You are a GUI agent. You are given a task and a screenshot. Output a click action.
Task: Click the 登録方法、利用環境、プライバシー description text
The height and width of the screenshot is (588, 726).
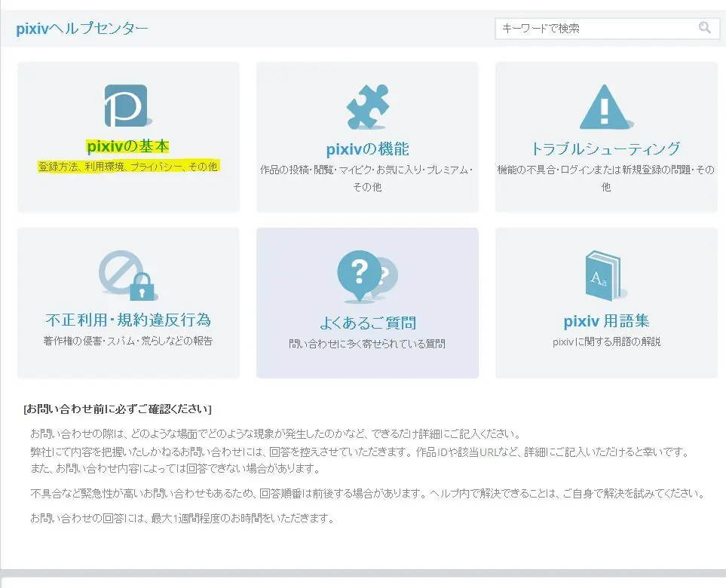(x=128, y=167)
